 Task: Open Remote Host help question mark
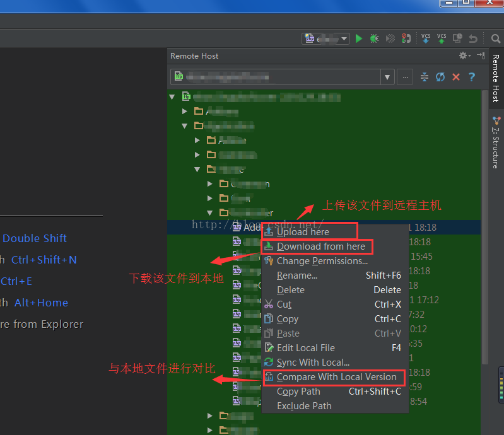(472, 77)
